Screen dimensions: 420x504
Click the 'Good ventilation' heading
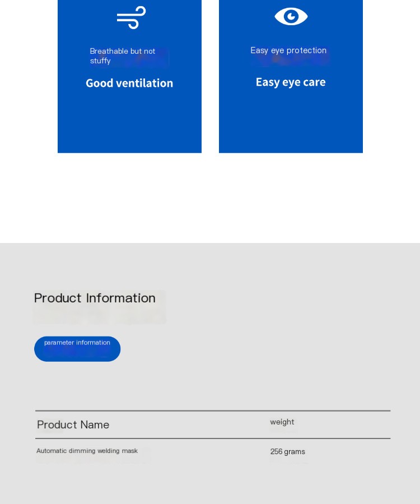(129, 83)
